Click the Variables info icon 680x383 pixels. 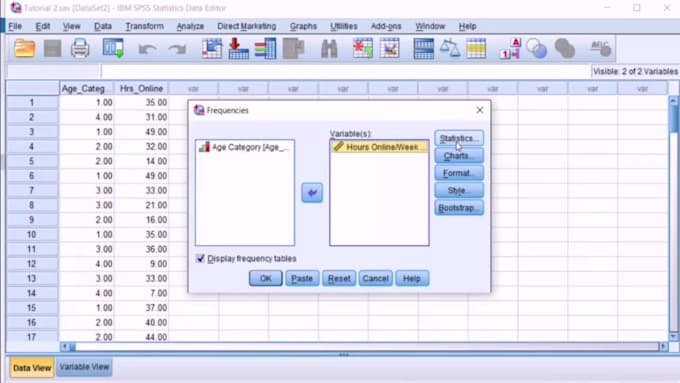point(265,49)
